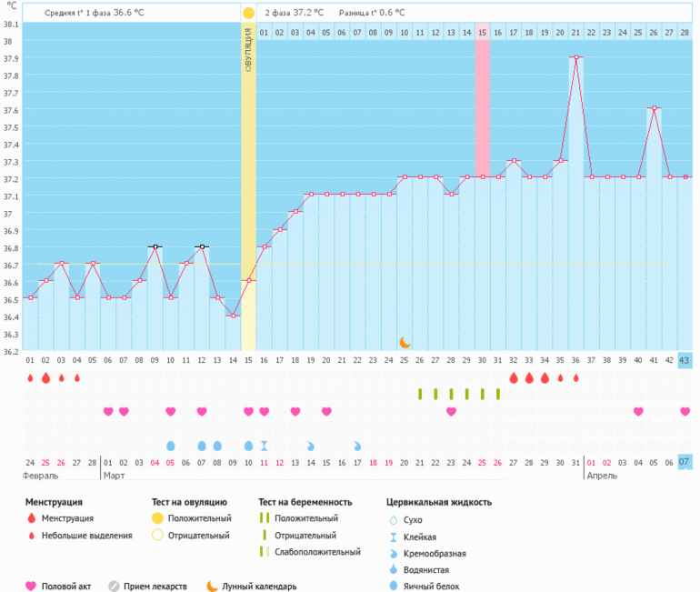The image size is (700, 592).
Task: Click the 37.9 peak temperature data point
Action: click(575, 56)
